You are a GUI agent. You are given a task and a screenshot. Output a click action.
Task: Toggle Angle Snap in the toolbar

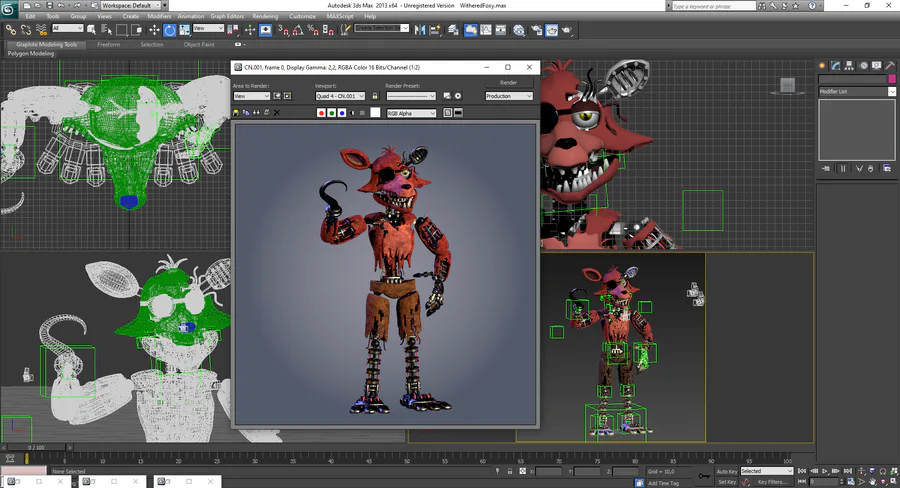[298, 30]
